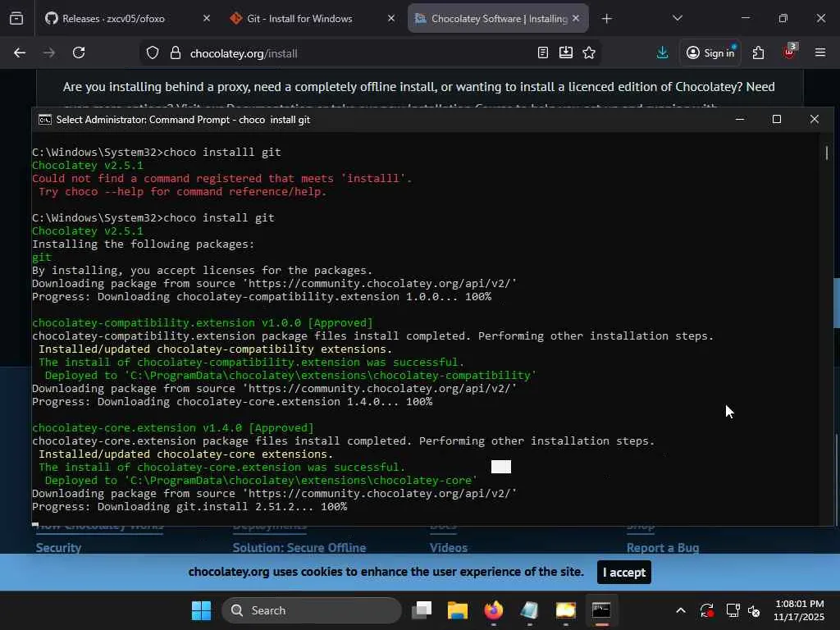Open the Firefox application menu
The height and width of the screenshot is (630, 840).
[820, 52]
